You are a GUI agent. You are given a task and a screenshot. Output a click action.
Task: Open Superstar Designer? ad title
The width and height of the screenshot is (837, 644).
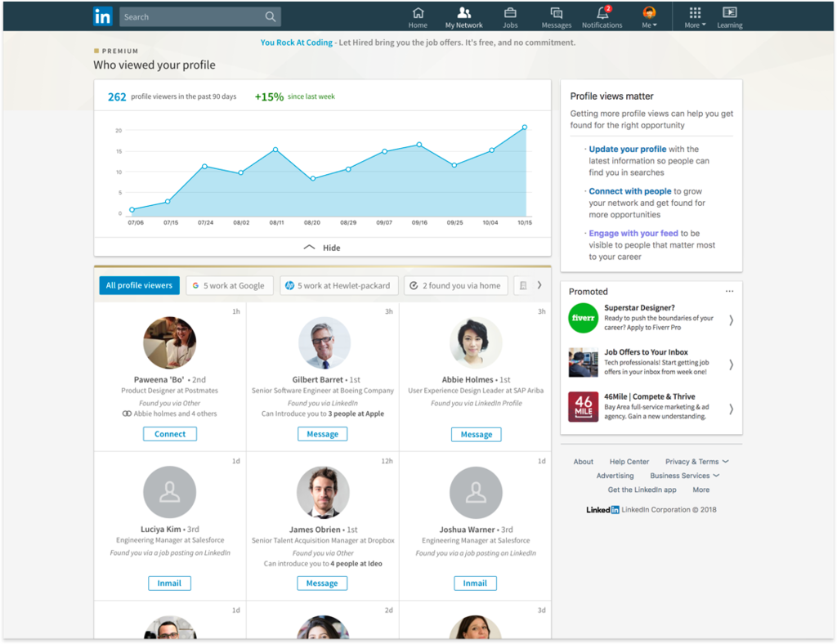[639, 307]
